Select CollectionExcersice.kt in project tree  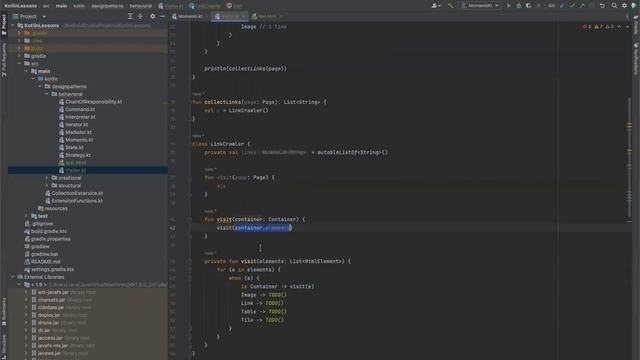[x=77, y=193]
